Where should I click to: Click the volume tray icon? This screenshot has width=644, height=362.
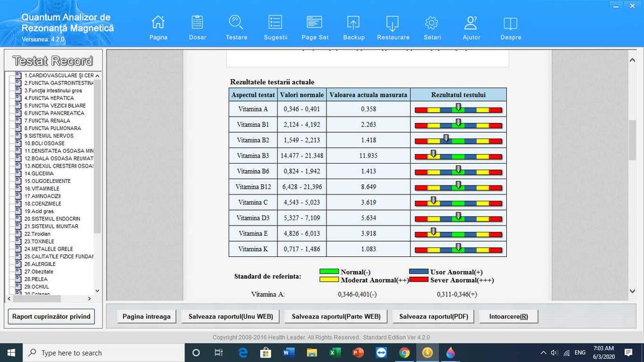tap(554, 352)
